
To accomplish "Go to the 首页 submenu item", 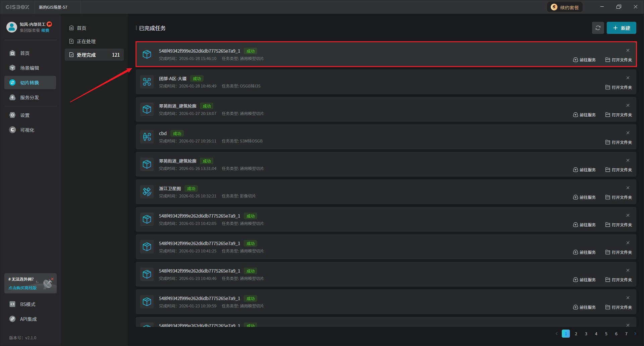I will click(x=82, y=28).
